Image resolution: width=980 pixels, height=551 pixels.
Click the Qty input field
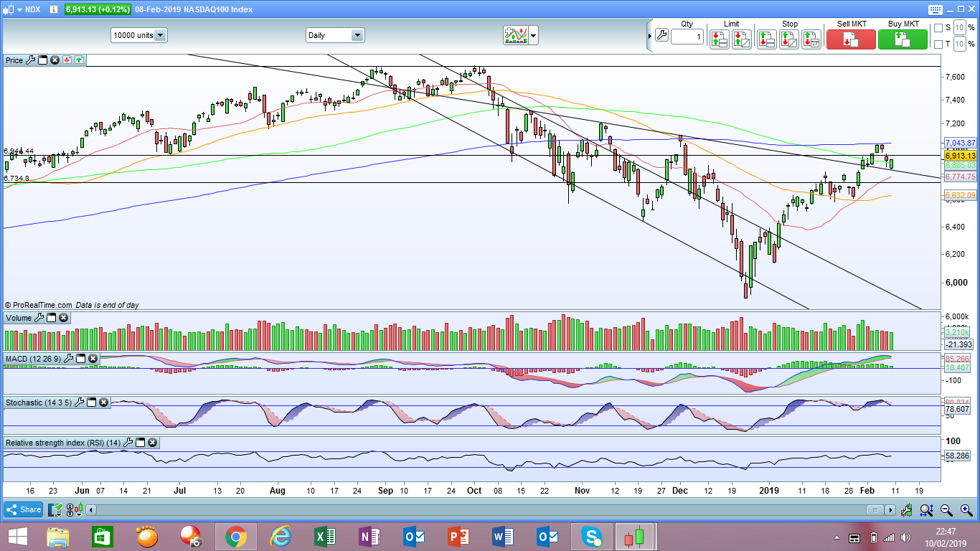click(687, 37)
